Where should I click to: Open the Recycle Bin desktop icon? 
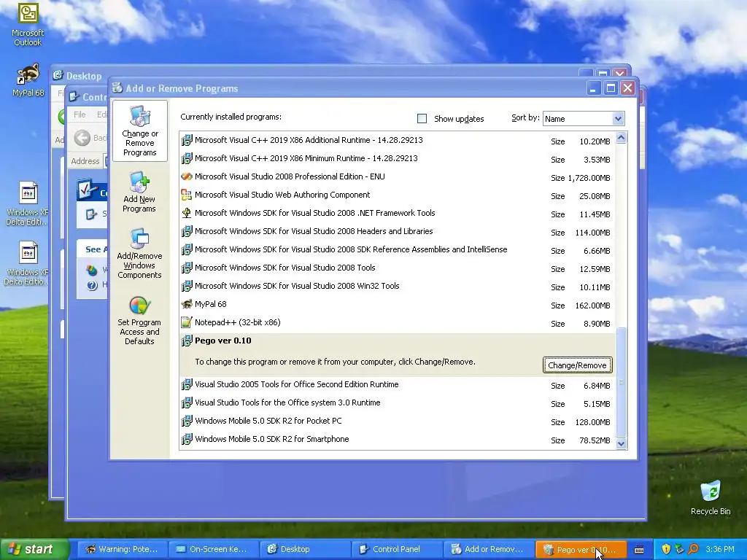point(711,497)
